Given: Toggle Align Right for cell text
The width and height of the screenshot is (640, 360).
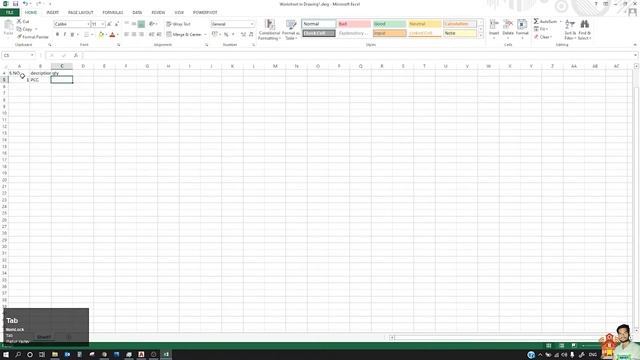Looking at the screenshot, I should [141, 35].
